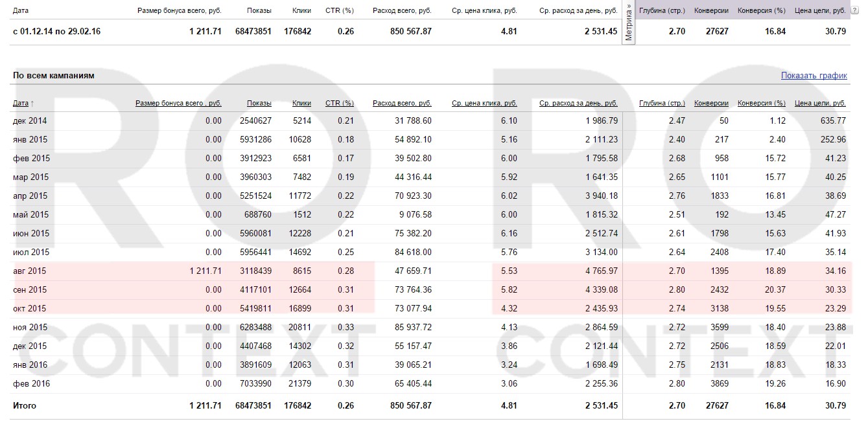
Task: Select the ноя 2015 row label
Action: (x=30, y=327)
